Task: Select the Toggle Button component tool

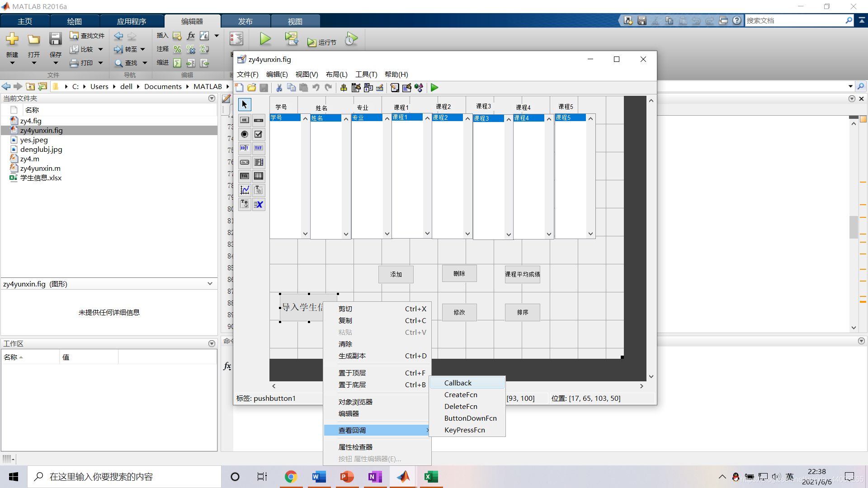Action: coord(245,176)
